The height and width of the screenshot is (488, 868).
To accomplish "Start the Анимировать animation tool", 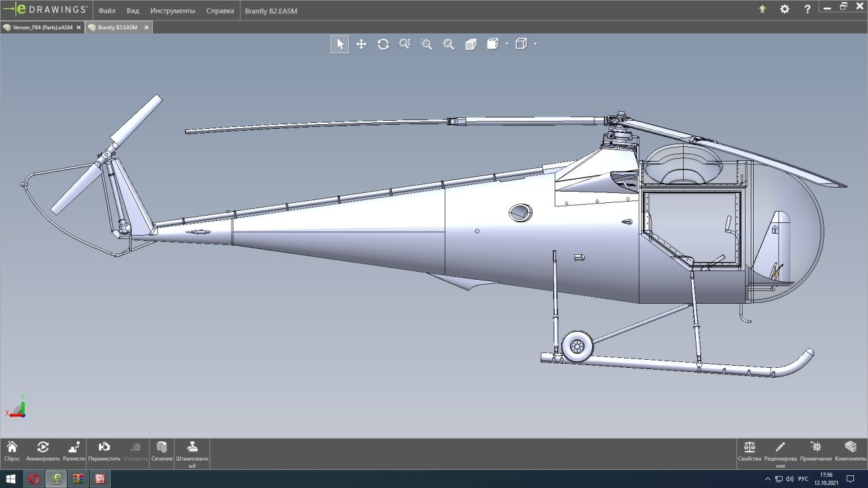I will coord(43,452).
